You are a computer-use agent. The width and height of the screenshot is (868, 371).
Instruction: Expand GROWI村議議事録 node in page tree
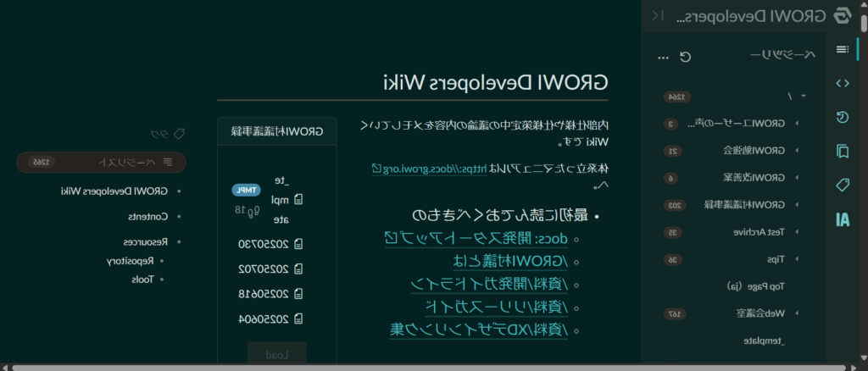(797, 205)
